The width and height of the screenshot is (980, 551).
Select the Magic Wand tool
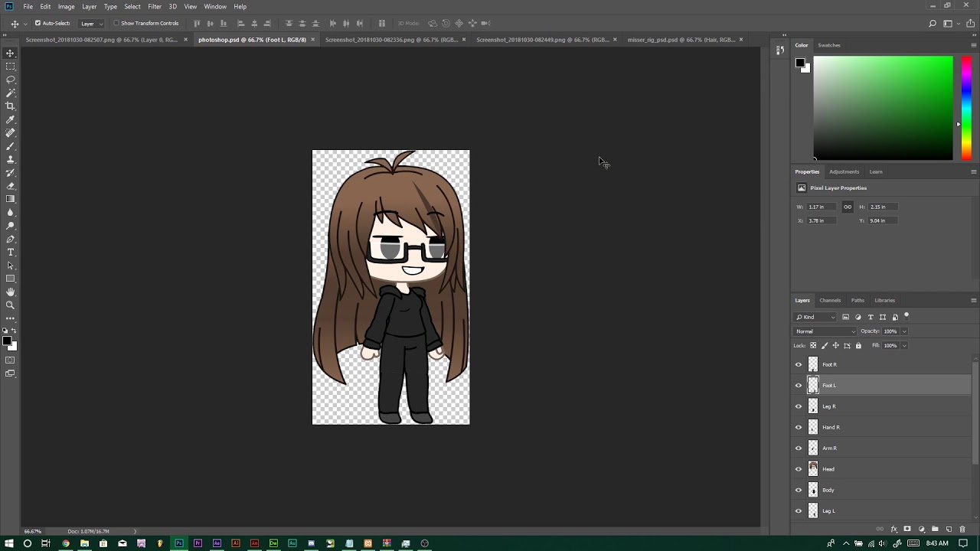click(x=11, y=93)
